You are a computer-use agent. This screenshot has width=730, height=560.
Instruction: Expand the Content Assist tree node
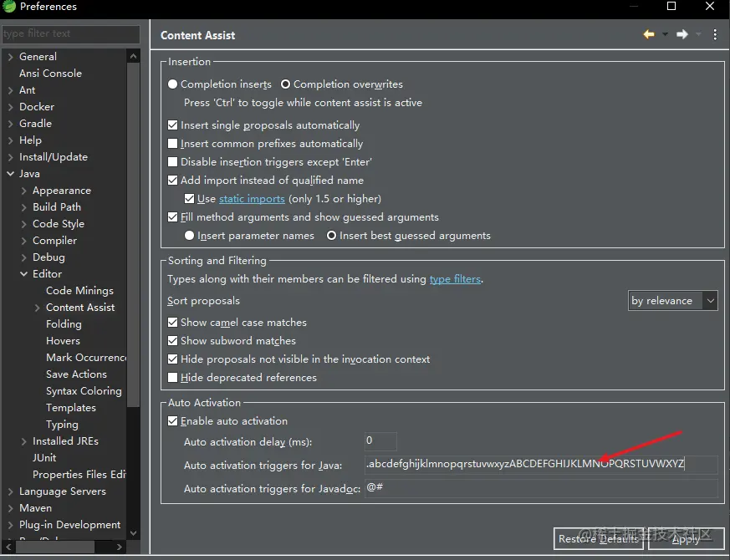point(38,308)
